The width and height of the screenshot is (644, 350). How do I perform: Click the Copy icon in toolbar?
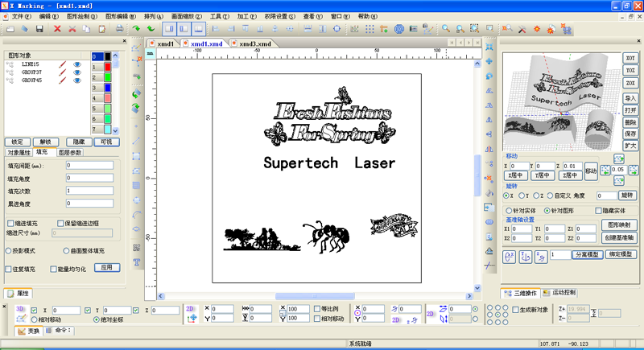(x=88, y=29)
